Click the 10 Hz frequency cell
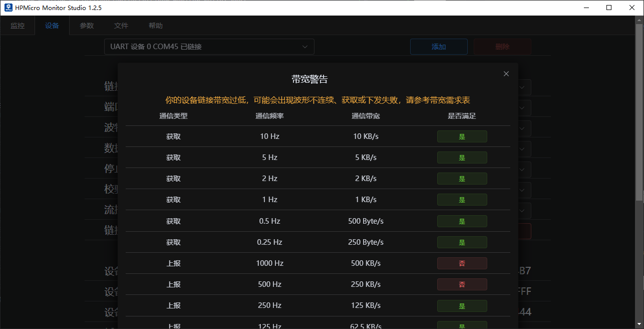The height and width of the screenshot is (329, 644). click(x=270, y=136)
